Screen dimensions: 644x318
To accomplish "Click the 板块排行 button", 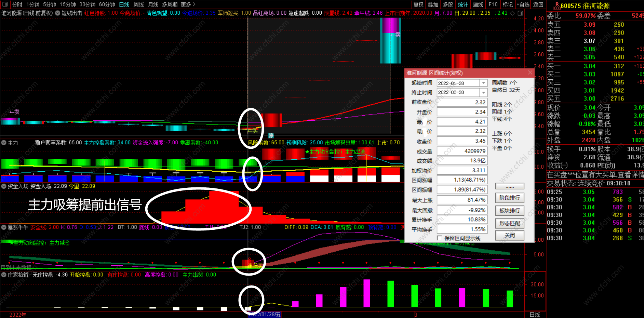I will tap(510, 210).
